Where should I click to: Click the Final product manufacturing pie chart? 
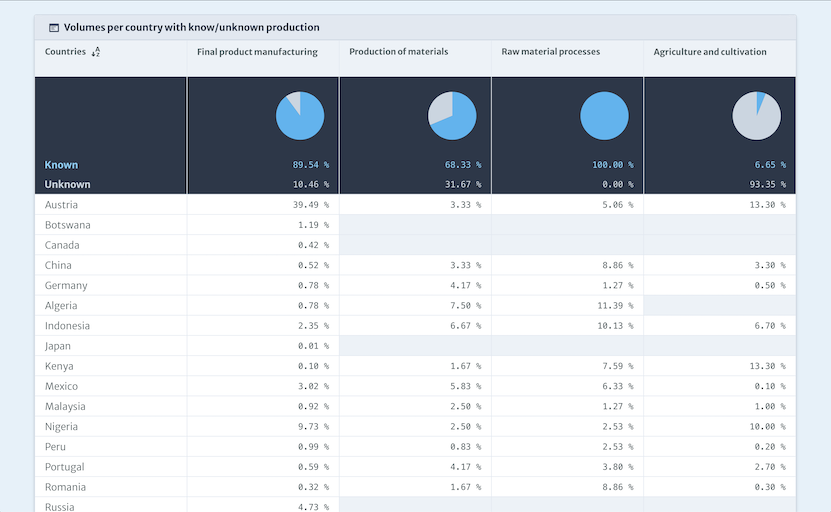coord(300,116)
